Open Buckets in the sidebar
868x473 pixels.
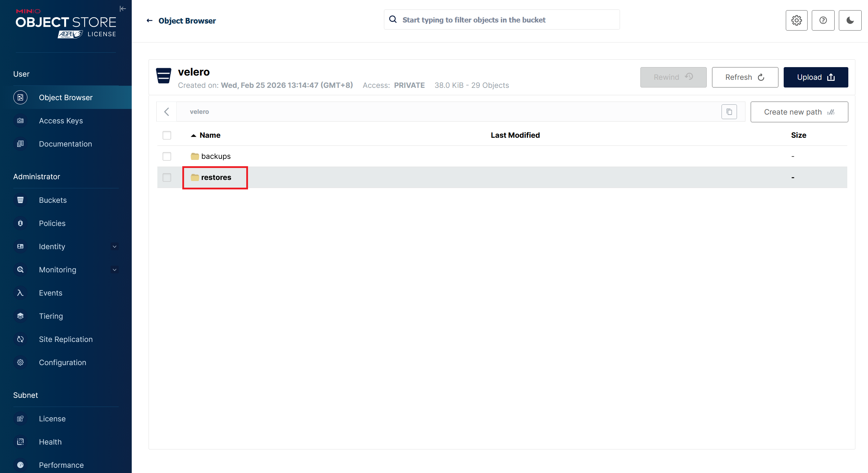(x=53, y=200)
